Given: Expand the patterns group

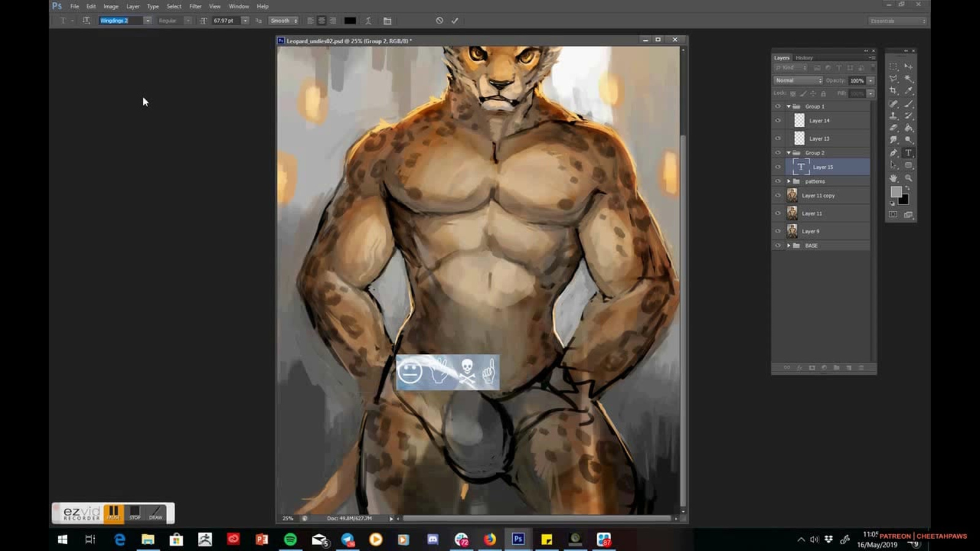Looking at the screenshot, I should click(788, 181).
